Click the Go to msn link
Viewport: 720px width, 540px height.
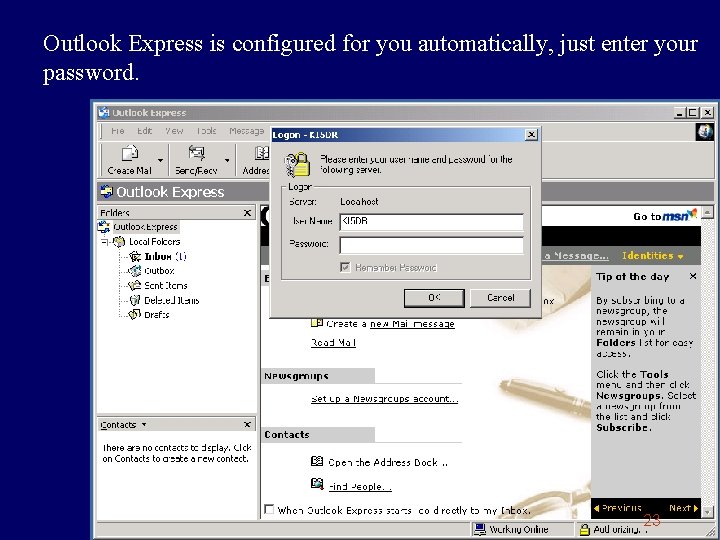coord(665,215)
